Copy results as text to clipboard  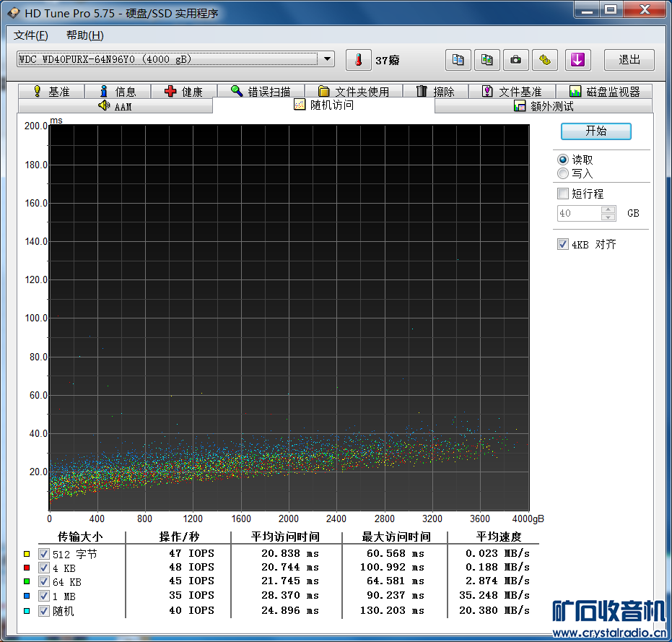point(458,60)
